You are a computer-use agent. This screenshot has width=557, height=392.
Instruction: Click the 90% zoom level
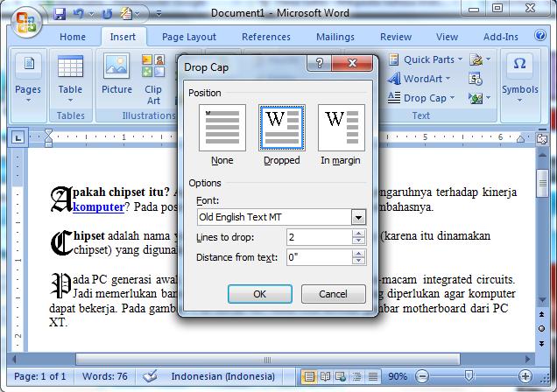[x=398, y=376]
